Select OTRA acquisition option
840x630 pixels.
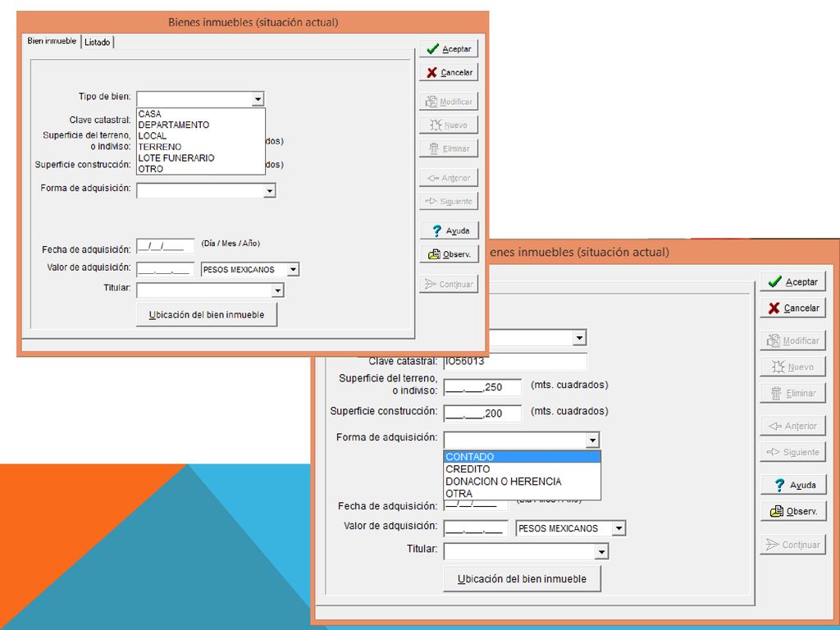tap(523, 494)
